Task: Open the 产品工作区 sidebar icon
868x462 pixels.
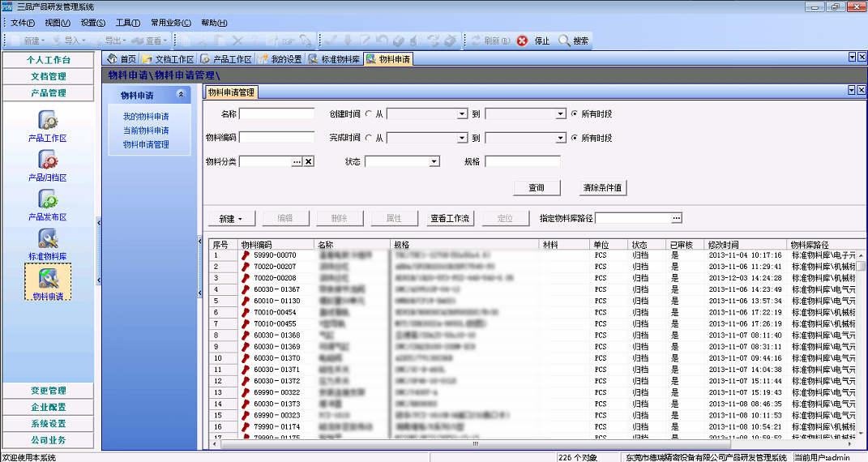Action: tap(47, 122)
